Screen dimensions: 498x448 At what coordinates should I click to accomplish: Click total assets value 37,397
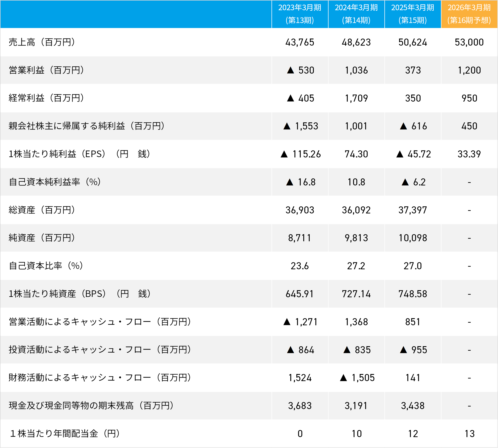(x=413, y=210)
